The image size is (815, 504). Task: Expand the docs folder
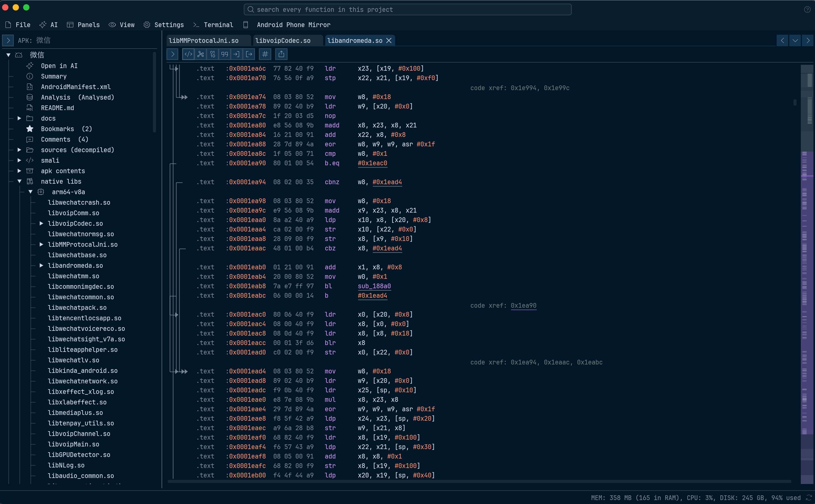point(19,118)
